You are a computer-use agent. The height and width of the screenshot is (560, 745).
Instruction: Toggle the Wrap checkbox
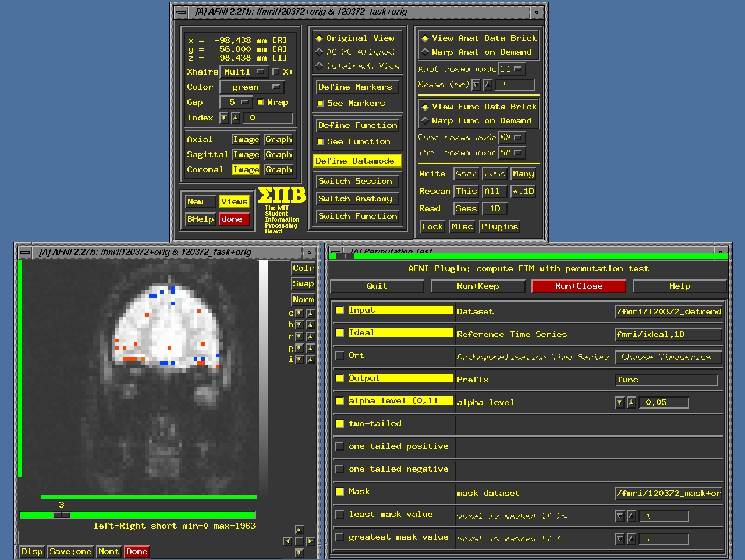[261, 102]
